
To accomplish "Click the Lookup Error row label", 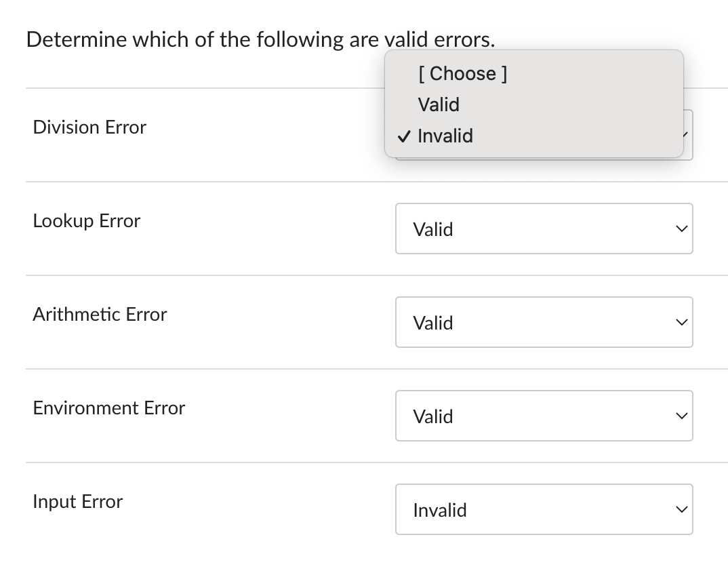I will [x=86, y=220].
